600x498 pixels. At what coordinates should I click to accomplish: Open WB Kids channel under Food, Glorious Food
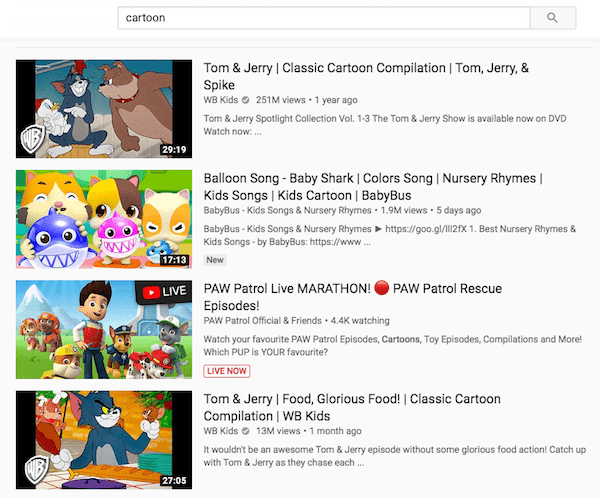pos(223,430)
